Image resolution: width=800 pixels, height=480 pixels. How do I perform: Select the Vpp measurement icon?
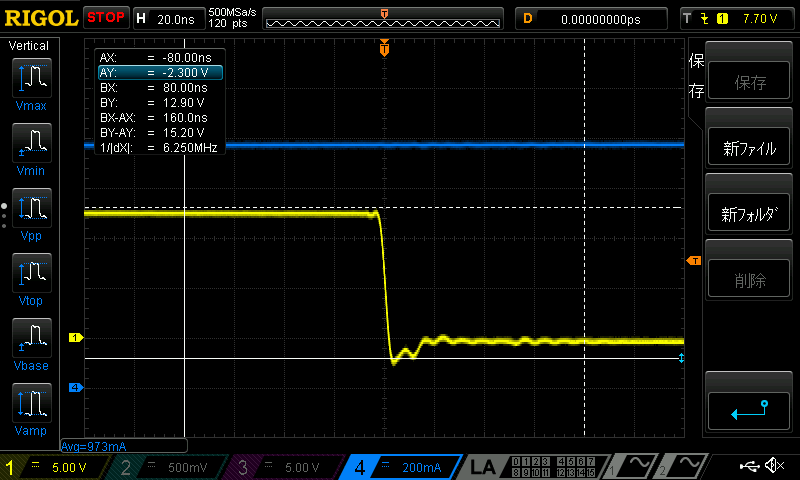[32, 208]
